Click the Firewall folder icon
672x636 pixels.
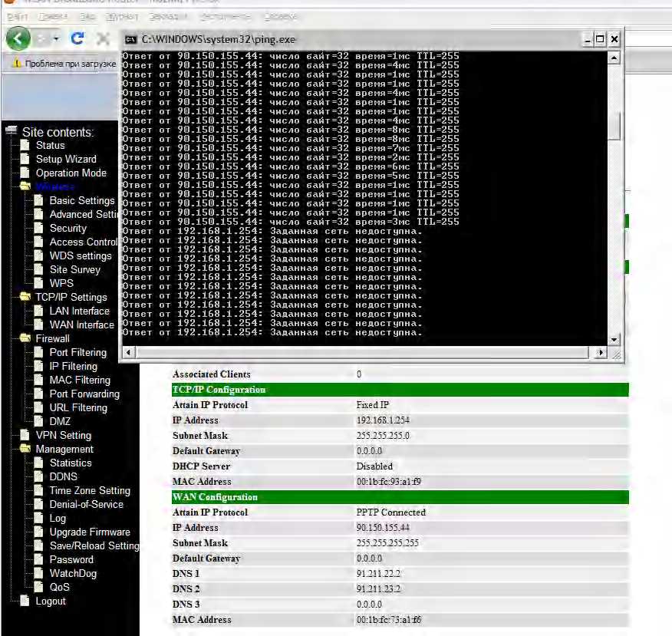[25, 338]
